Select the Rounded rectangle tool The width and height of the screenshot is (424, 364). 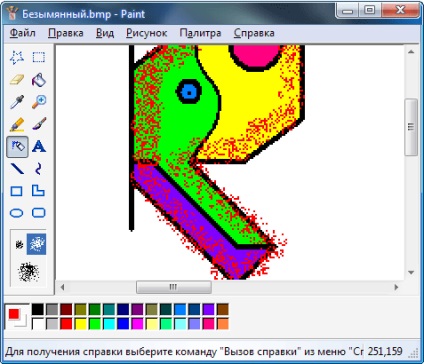point(39,213)
